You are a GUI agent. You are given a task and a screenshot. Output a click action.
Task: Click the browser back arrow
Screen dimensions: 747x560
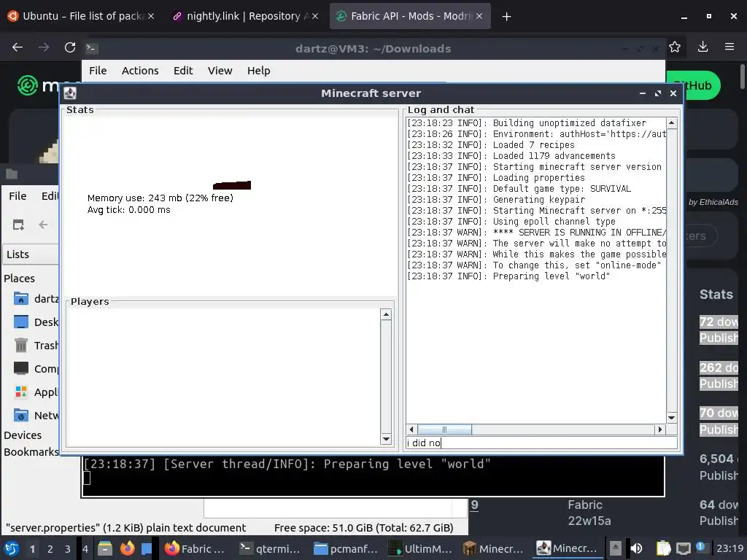(18, 47)
